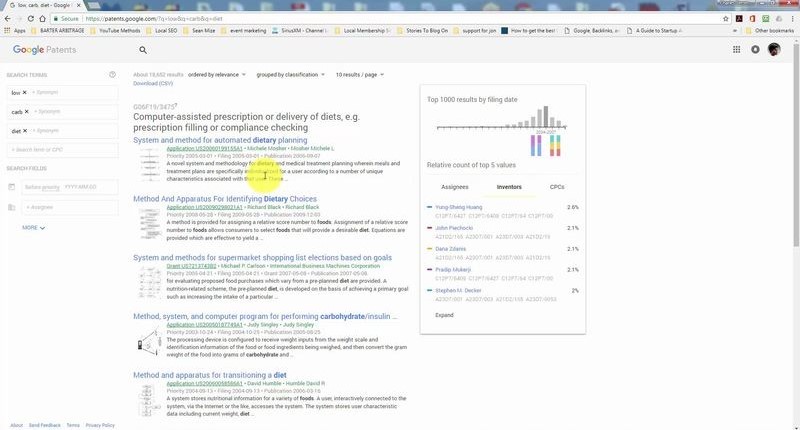This screenshot has width=800, height=430.
Task: Open the Google apps grid
Action: click(737, 50)
